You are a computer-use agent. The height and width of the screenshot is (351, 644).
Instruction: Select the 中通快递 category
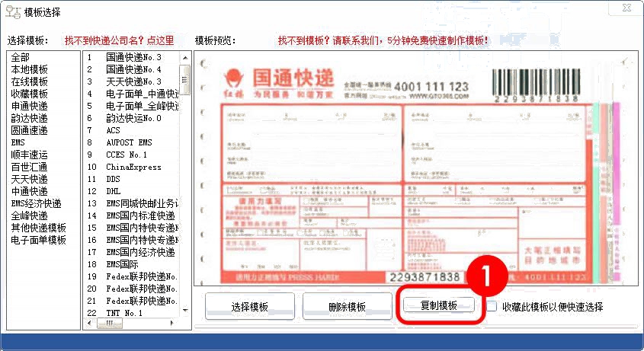(30, 191)
